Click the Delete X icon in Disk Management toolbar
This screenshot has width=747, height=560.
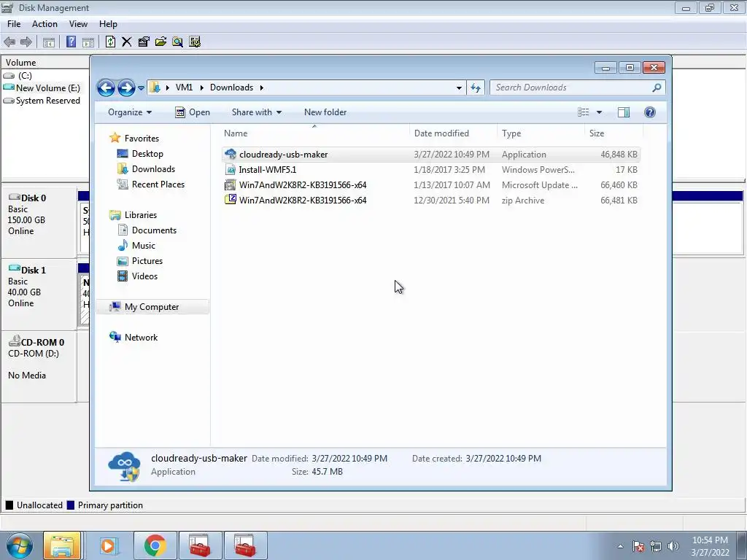[126, 42]
